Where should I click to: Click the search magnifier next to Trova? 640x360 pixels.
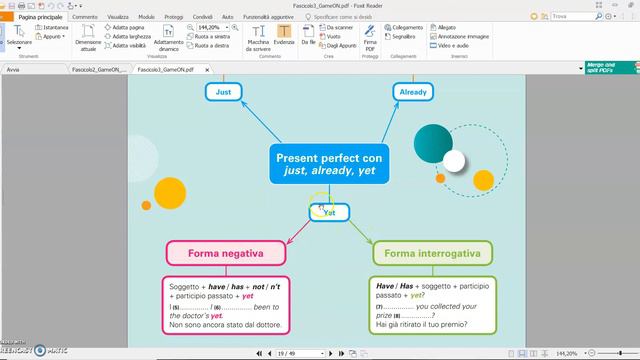598,16
